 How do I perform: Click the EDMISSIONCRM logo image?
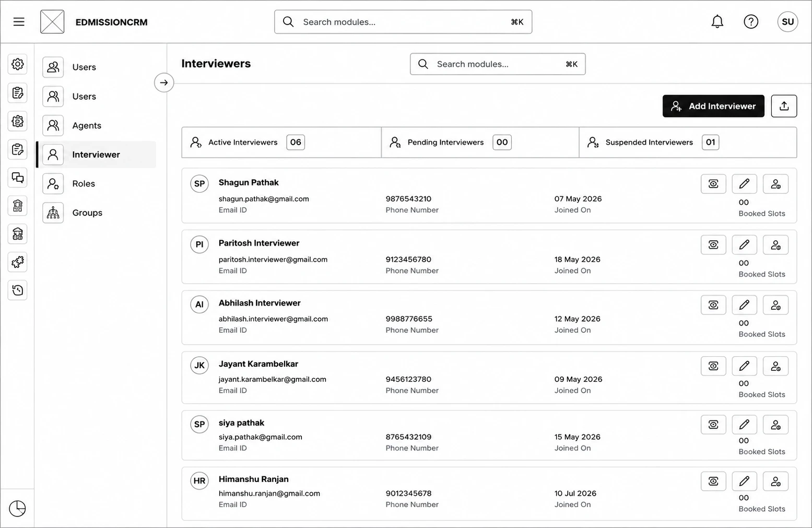point(52,21)
